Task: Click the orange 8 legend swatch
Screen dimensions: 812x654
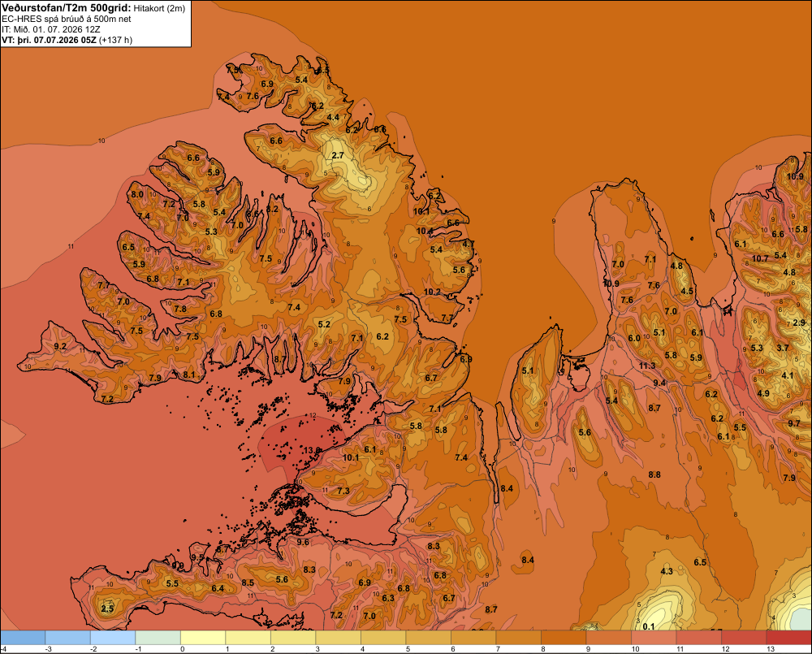Action: click(x=564, y=638)
